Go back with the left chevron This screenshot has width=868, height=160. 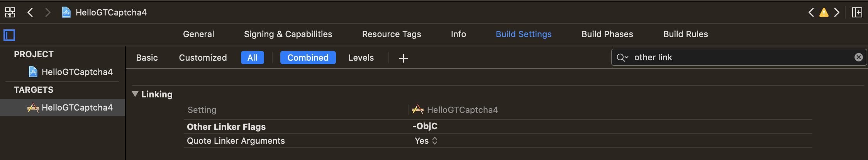click(x=30, y=12)
